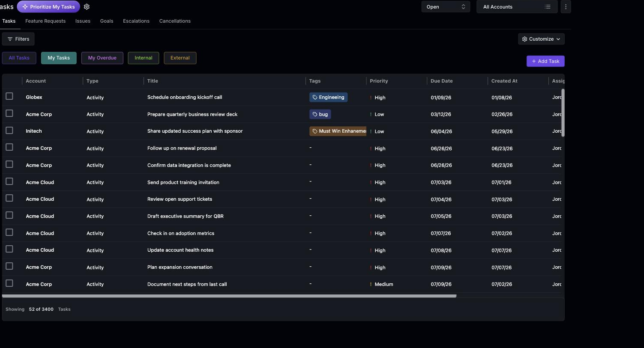Click the title Review open support tickets
Screen dimensions: 644x348
click(180, 199)
